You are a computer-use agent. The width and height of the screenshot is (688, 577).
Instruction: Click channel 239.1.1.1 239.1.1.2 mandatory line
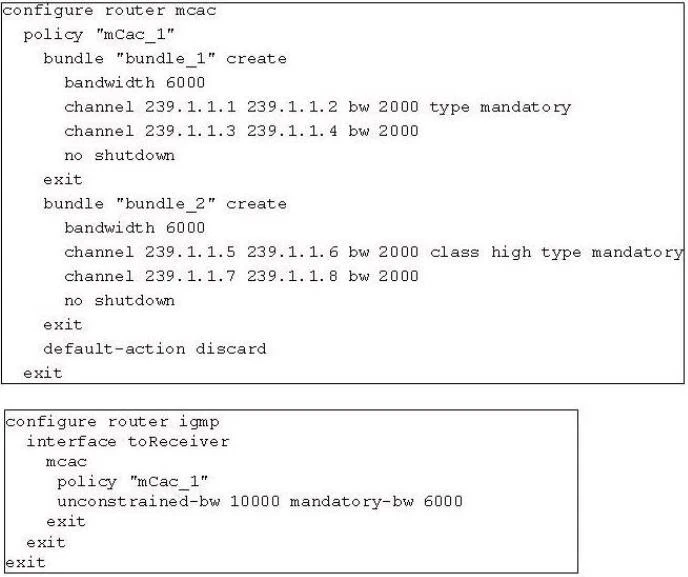pos(318,107)
